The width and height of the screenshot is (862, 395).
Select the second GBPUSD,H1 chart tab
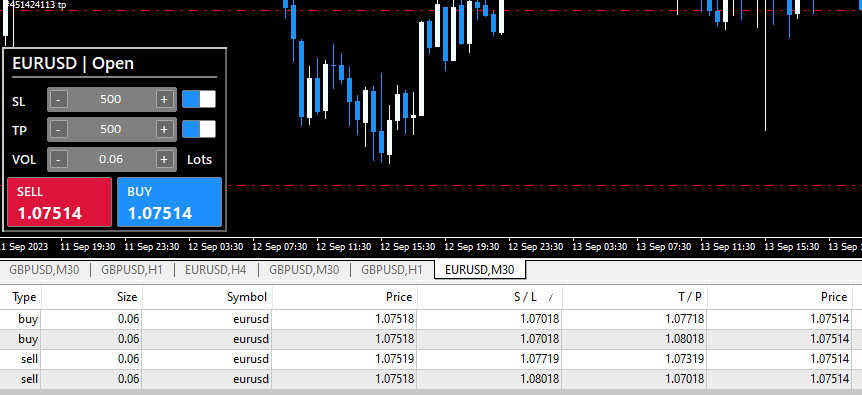[x=392, y=270]
